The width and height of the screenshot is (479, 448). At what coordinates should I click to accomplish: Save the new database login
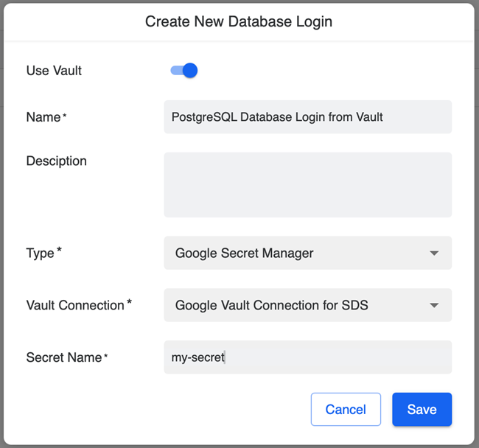pyautogui.click(x=422, y=410)
